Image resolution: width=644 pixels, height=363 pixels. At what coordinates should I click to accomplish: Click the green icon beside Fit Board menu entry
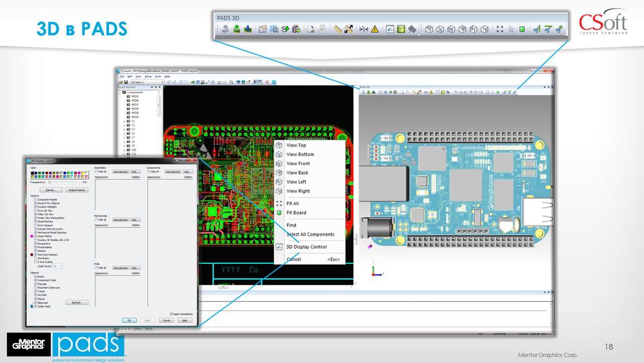[x=279, y=212]
